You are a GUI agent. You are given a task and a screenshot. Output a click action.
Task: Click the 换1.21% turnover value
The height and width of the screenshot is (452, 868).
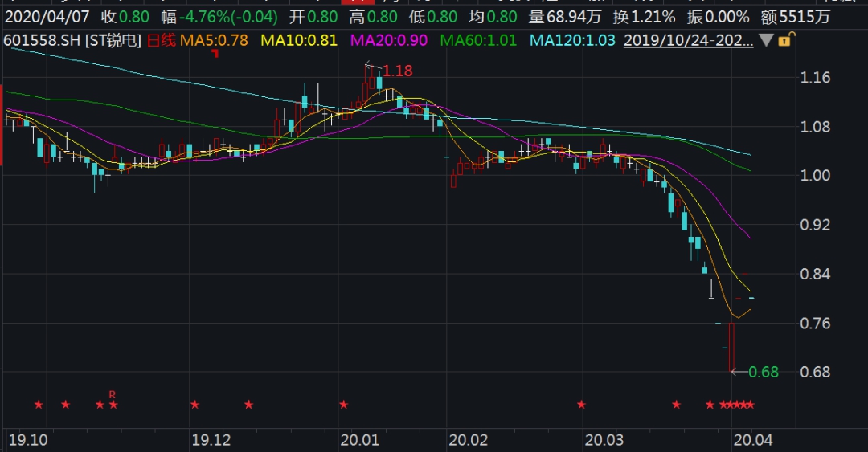644,17
